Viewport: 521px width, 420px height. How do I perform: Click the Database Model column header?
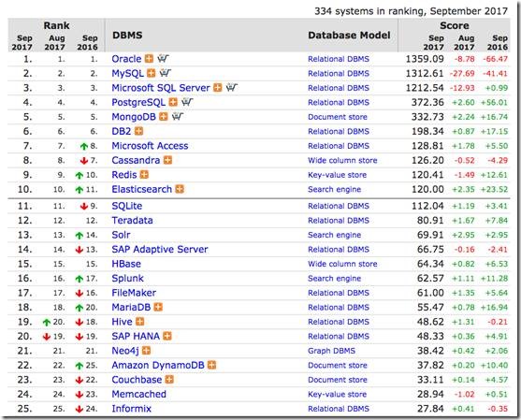(349, 36)
